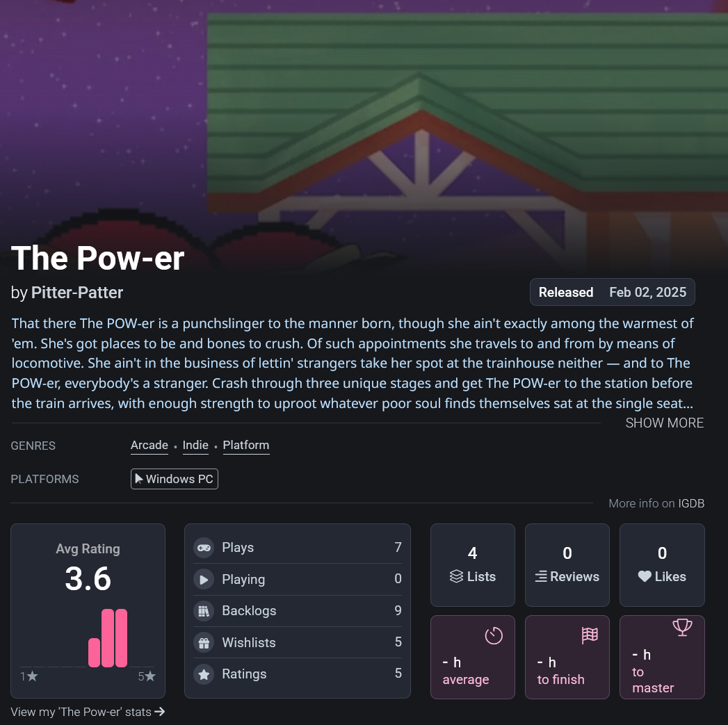View my 'The Pow-er' stats
Image resolution: width=728 pixels, height=725 pixels.
[88, 712]
